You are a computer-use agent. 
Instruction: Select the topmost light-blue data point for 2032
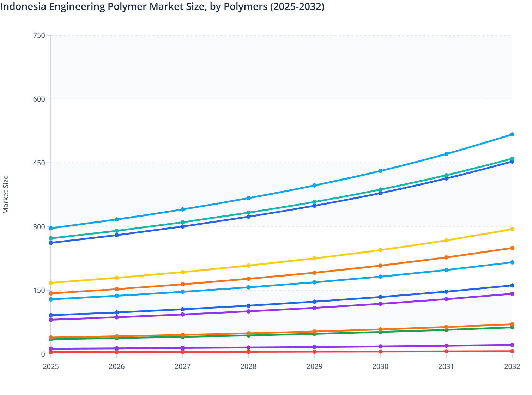(x=512, y=134)
